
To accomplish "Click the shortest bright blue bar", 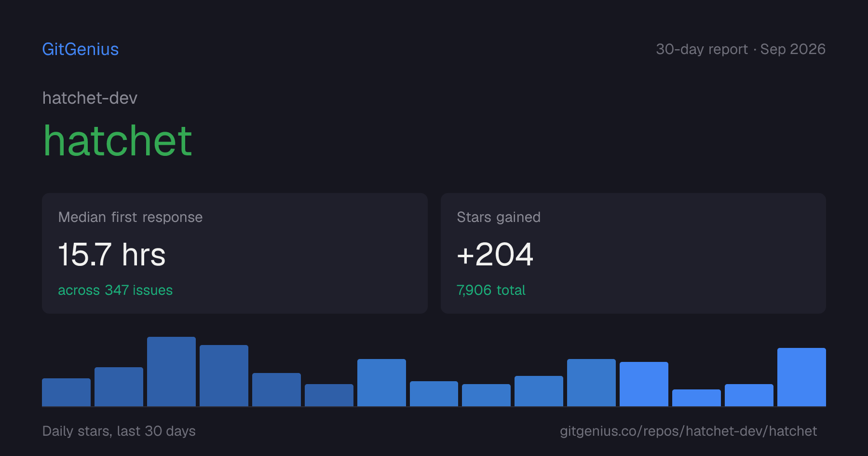I will (696, 398).
